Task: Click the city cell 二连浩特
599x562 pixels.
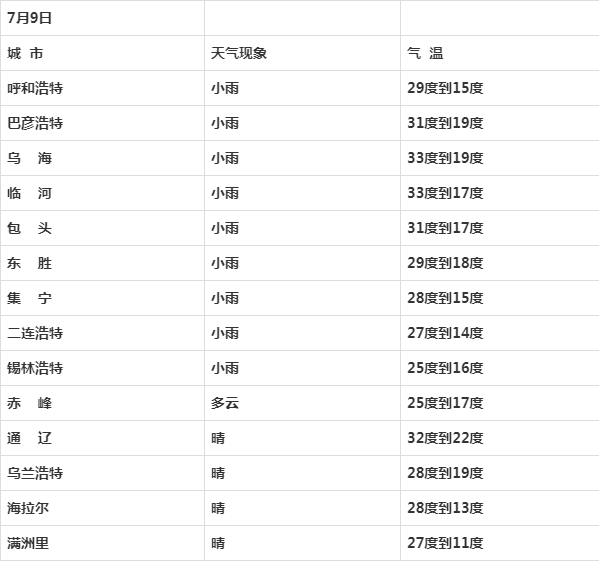Action: (102, 333)
